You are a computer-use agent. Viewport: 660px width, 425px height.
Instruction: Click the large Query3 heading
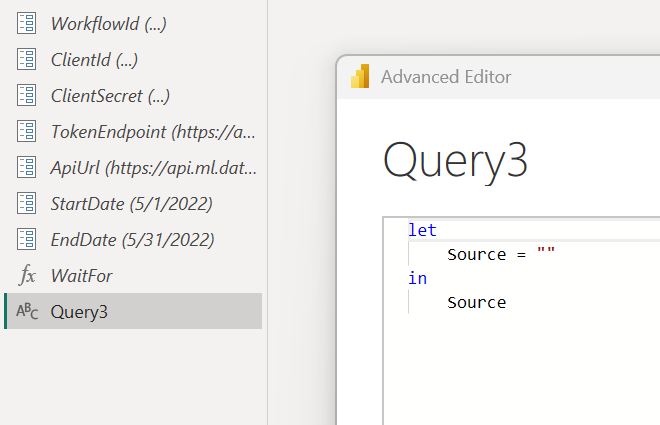point(455,160)
